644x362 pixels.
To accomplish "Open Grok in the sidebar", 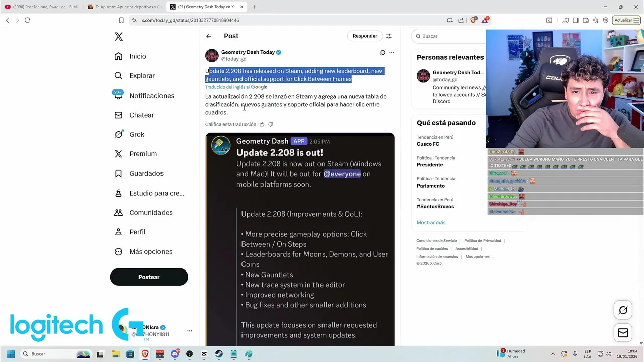I will [129, 135].
